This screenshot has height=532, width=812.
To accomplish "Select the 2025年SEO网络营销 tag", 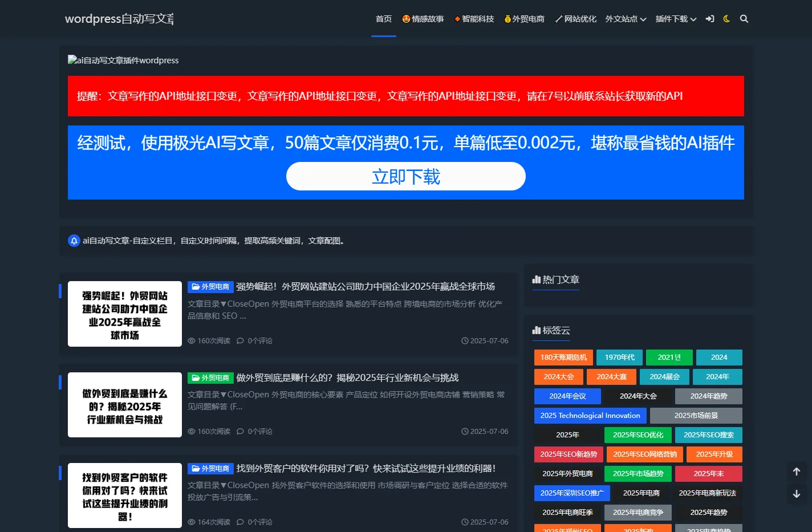I will coord(645,454).
